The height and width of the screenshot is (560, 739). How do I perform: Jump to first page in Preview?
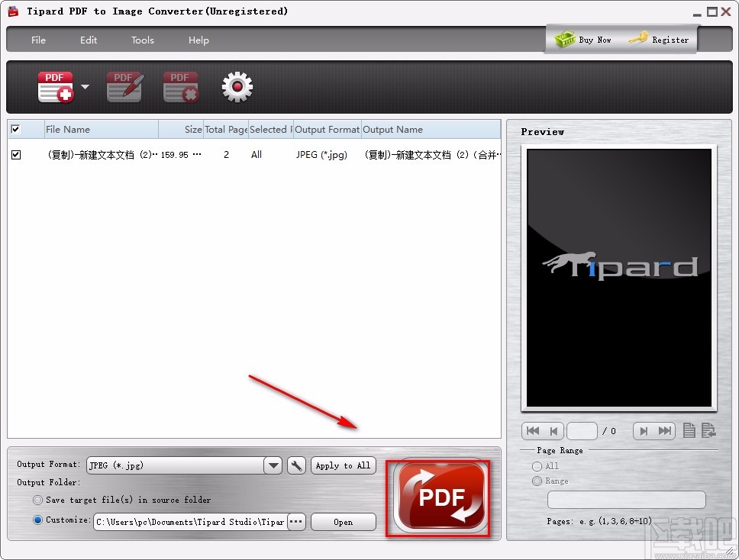(x=532, y=430)
